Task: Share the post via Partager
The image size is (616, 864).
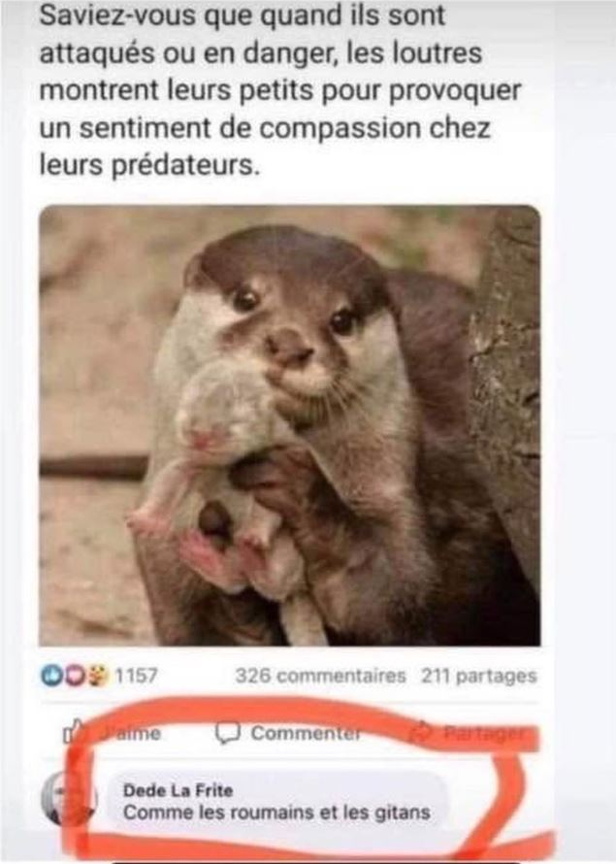Action: tap(483, 733)
